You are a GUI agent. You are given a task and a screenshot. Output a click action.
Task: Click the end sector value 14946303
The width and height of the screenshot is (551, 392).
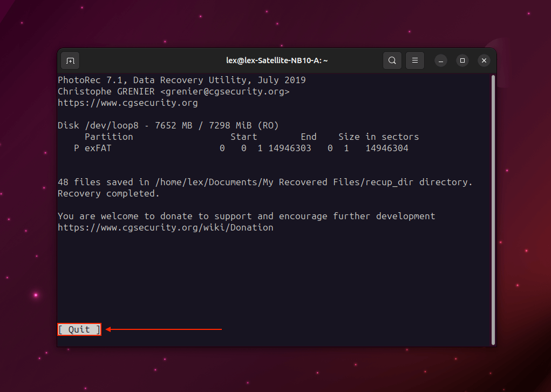[x=290, y=148]
